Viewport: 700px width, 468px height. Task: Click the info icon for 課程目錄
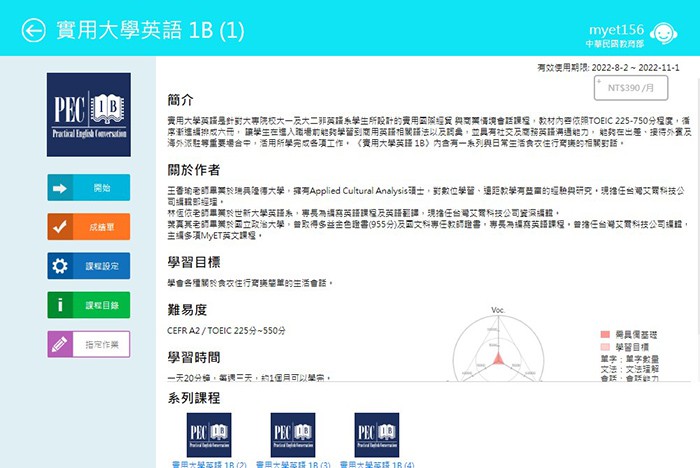[x=60, y=305]
